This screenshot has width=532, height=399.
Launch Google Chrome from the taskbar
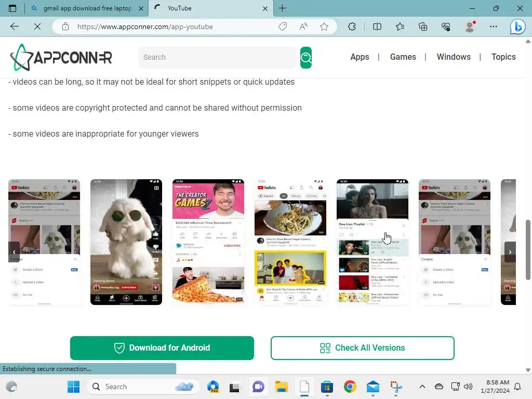click(x=350, y=387)
